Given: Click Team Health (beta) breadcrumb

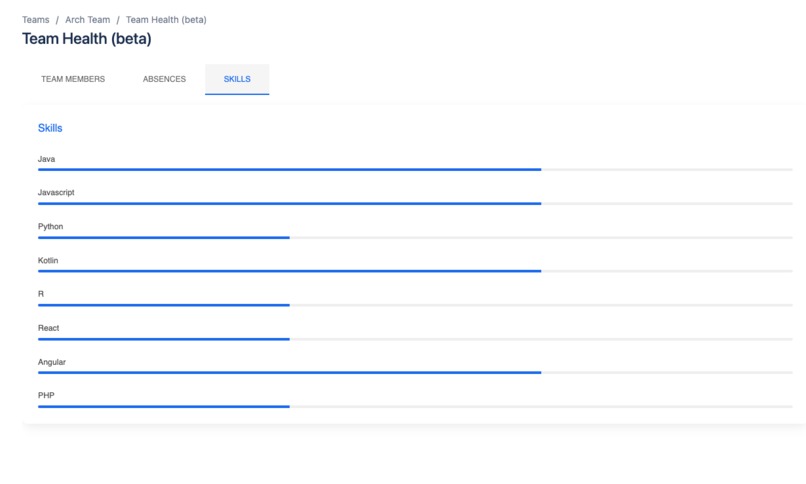Looking at the screenshot, I should coord(166,20).
